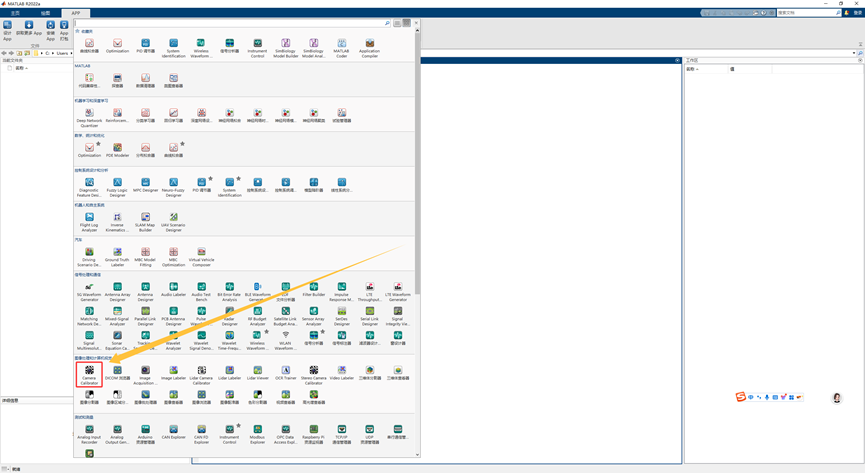Screen dimensions: 865x473
Task: Toggle the star beside Wireless Waveform in signal section
Action: point(267,332)
